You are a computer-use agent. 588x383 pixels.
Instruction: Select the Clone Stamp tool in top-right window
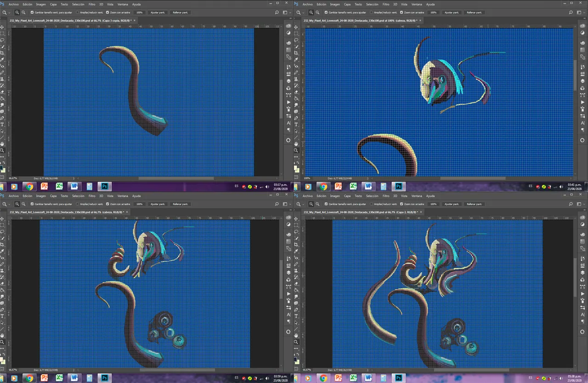[296, 79]
